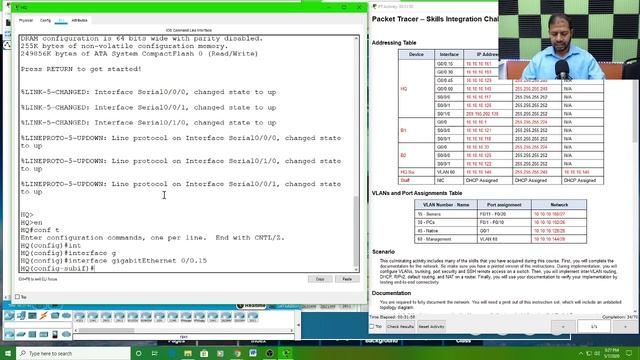640x360 pixels.
Task: Open File Explorer from the taskbar
Action: pyautogui.click(x=188, y=353)
